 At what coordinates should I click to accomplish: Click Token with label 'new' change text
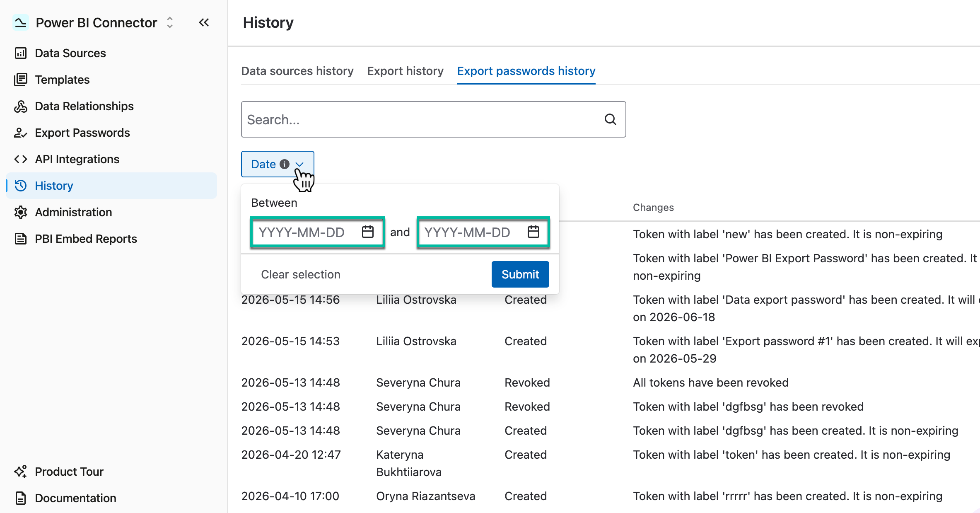point(788,234)
